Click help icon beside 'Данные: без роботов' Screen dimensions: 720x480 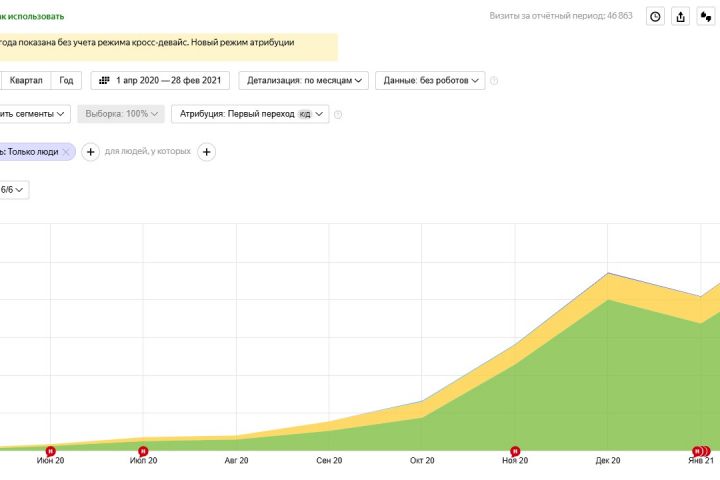[x=494, y=81]
